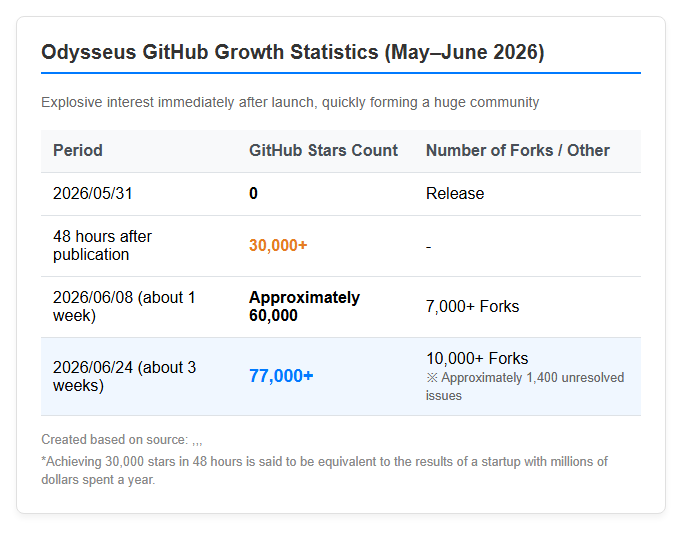This screenshot has width=682, height=533.
Task: Click the 2026/06/08 about 1 week cell
Action: point(124,306)
